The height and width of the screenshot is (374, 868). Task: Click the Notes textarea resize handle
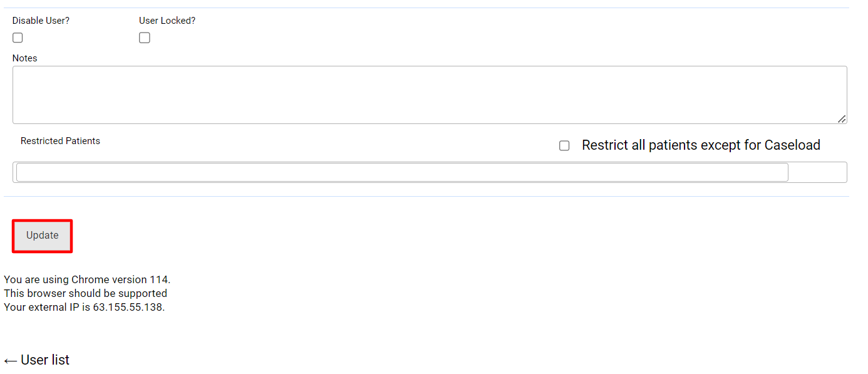click(842, 118)
